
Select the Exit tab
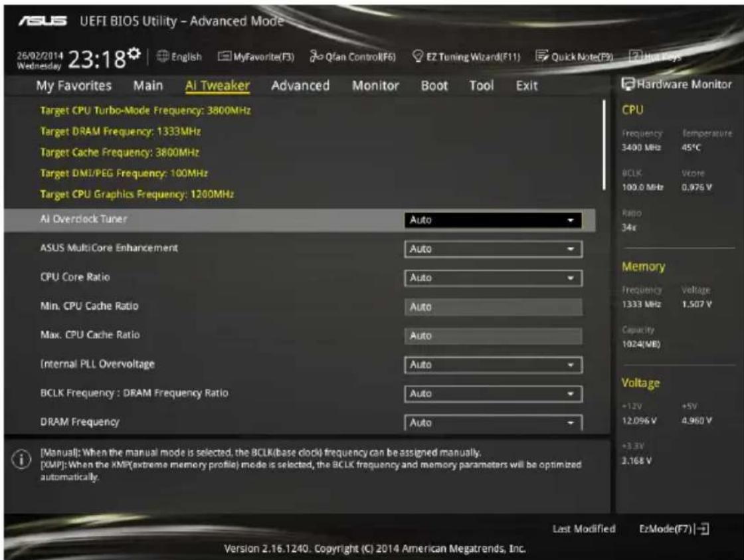pyautogui.click(x=527, y=86)
